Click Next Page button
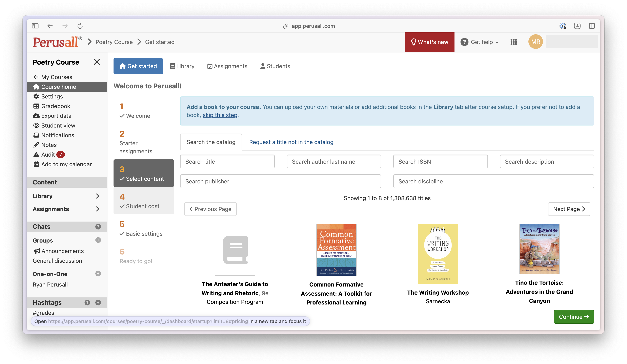 569,209
